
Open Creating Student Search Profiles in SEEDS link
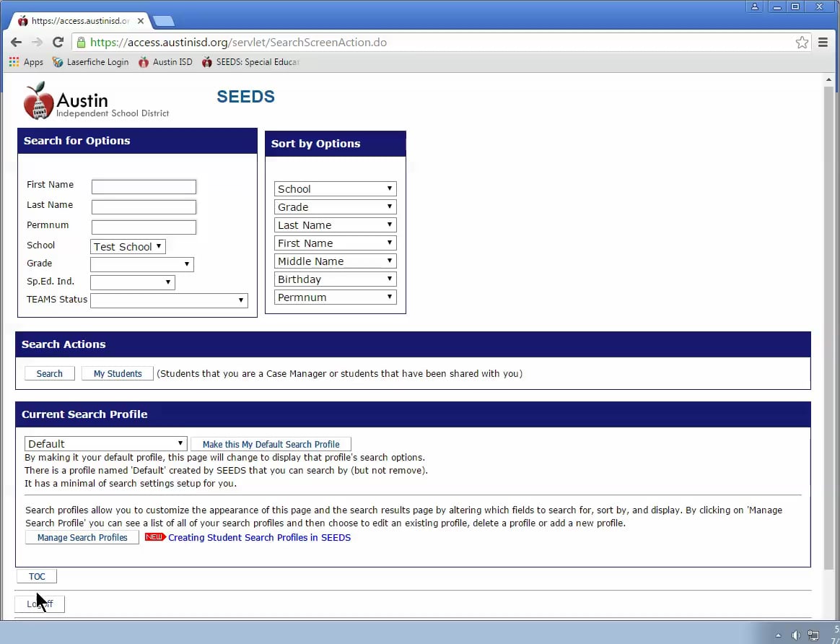coord(259,537)
